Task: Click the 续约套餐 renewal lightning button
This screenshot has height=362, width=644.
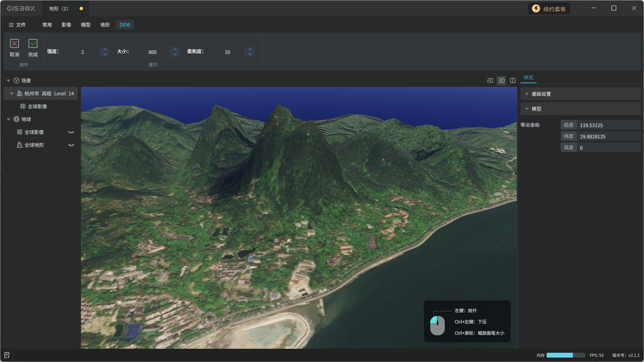Action: (x=549, y=9)
